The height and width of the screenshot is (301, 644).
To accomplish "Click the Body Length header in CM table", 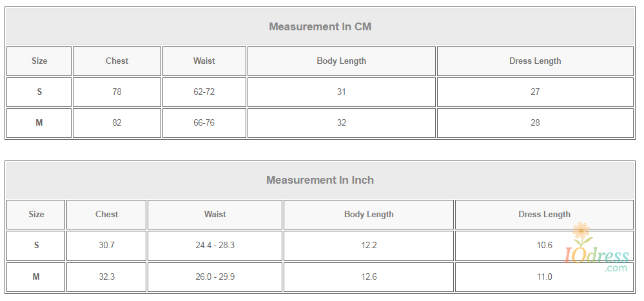I will pyautogui.click(x=341, y=61).
